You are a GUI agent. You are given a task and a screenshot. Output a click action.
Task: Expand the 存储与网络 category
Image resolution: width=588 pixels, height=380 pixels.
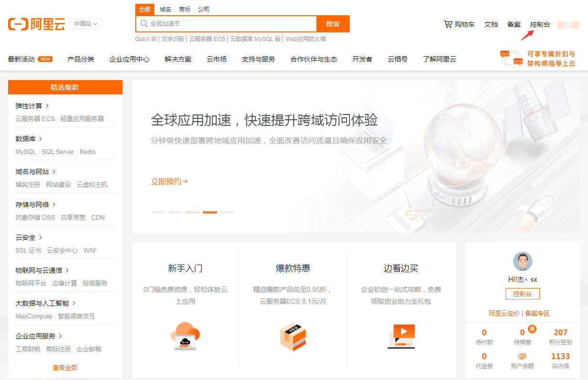[35, 205]
